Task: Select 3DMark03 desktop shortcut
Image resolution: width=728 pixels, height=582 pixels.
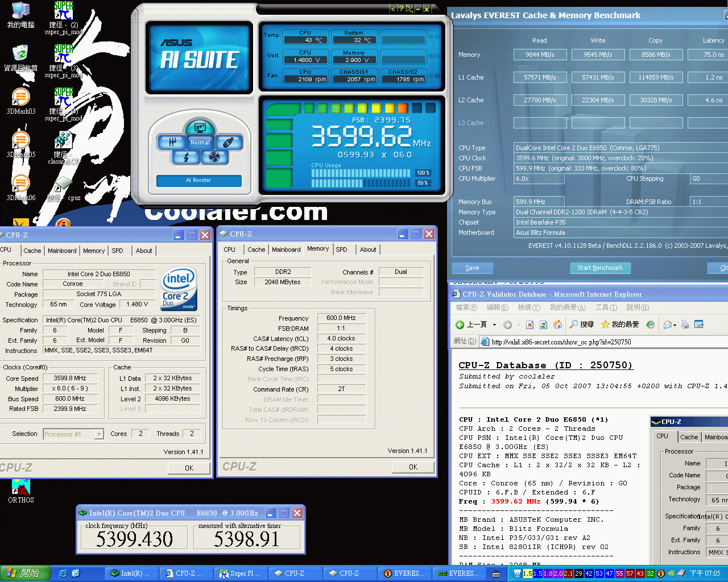Action: click(x=20, y=102)
